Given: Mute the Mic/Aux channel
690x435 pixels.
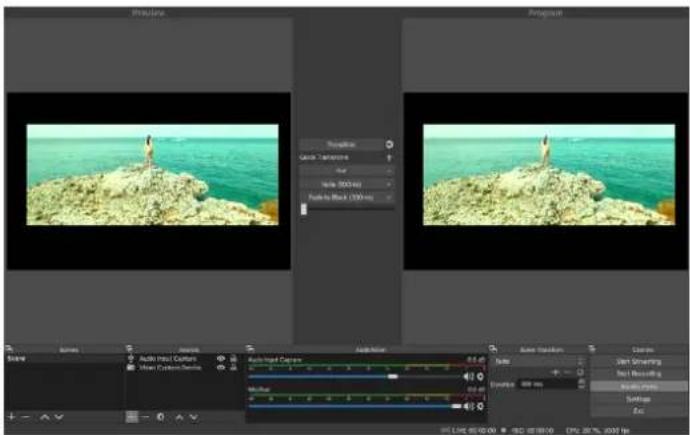Looking at the screenshot, I should pyautogui.click(x=468, y=406).
